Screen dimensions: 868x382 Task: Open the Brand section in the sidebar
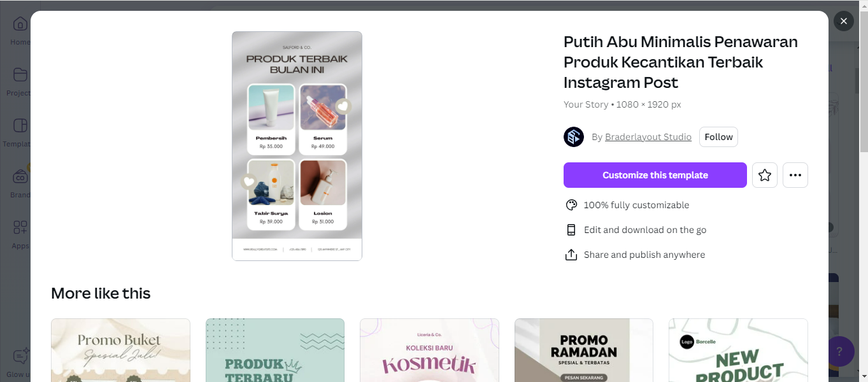pyautogui.click(x=20, y=182)
